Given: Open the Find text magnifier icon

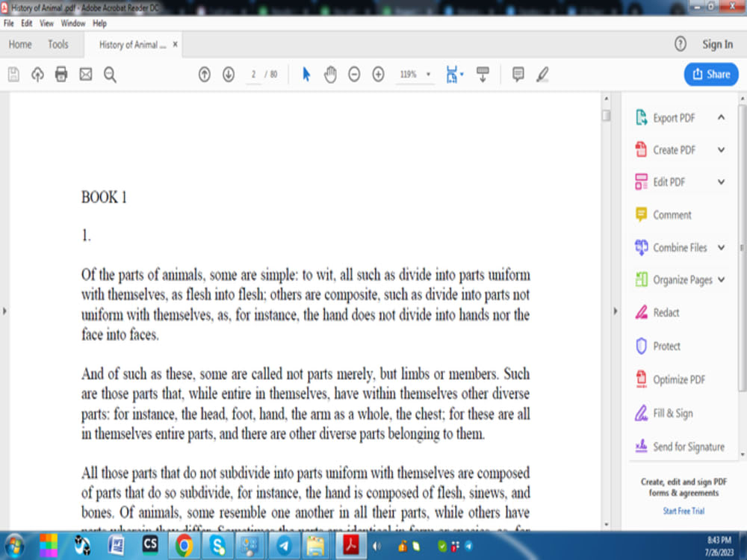Looking at the screenshot, I should click(110, 75).
